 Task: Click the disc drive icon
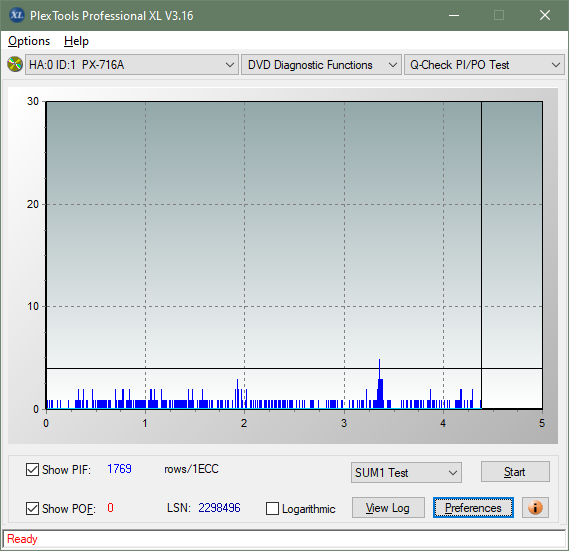15,65
